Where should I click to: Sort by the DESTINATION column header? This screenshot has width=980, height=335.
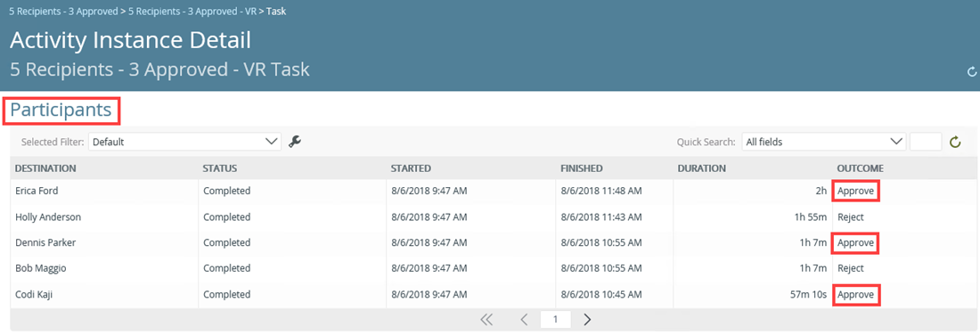click(x=45, y=168)
